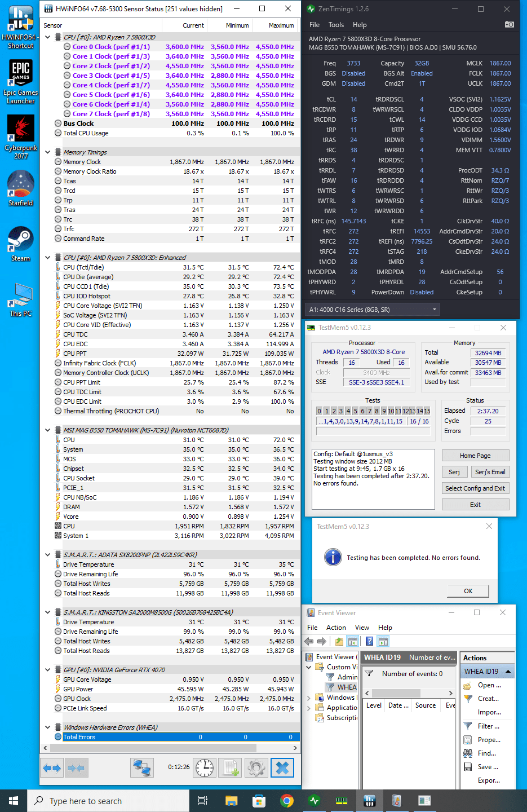Click TestMem5 Serj button
This screenshot has width=527, height=812.
coord(454,472)
